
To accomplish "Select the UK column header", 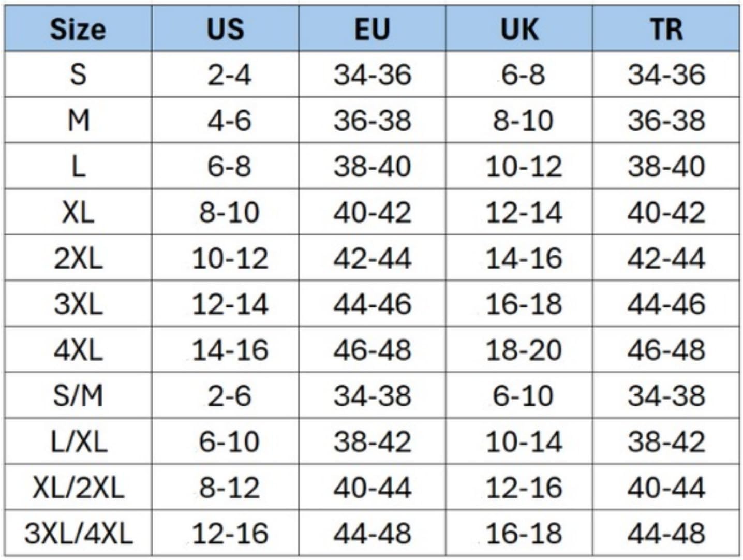I will (x=519, y=29).
